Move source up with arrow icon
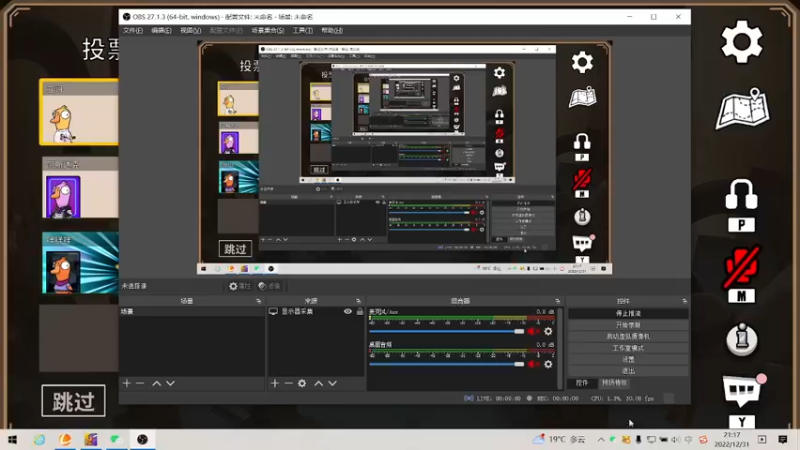800x450 pixels. coord(319,383)
